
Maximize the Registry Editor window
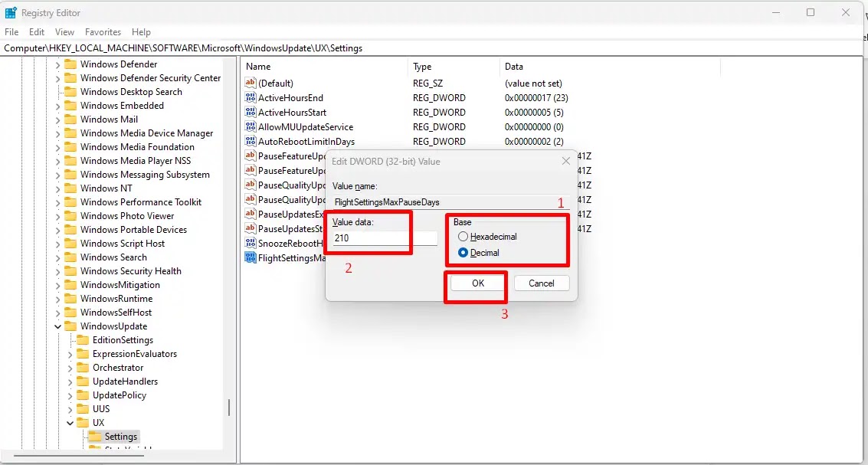[x=811, y=12]
